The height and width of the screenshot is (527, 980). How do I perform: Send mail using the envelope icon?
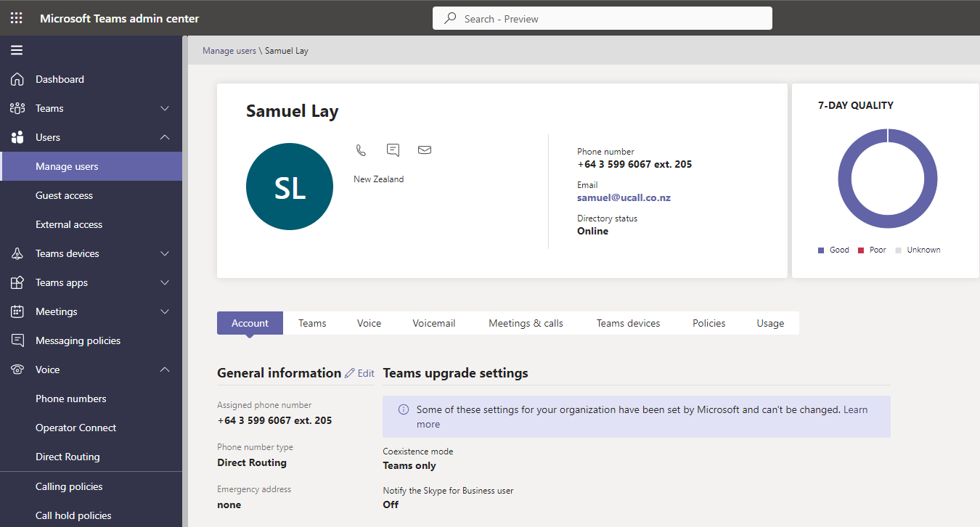(x=425, y=150)
